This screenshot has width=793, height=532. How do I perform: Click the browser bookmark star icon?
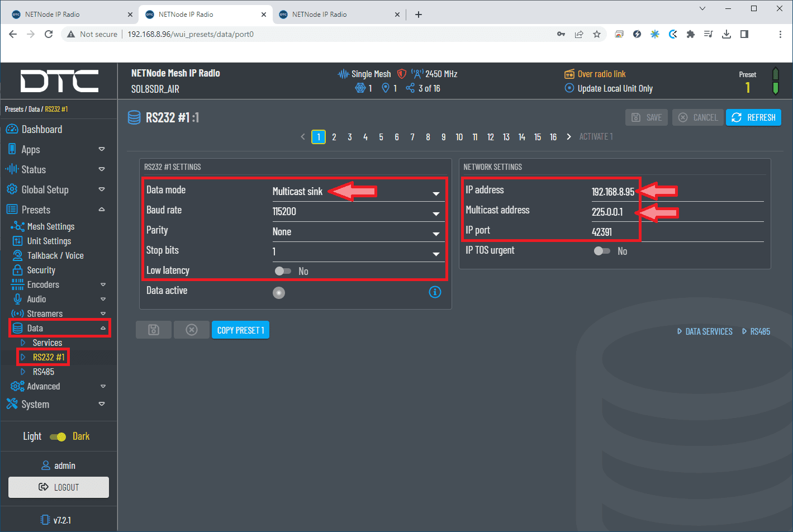pyautogui.click(x=597, y=34)
